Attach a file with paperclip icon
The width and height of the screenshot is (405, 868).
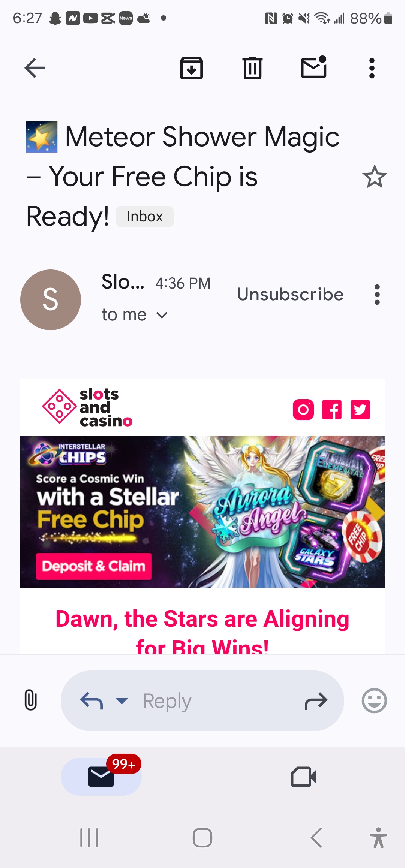point(31,700)
